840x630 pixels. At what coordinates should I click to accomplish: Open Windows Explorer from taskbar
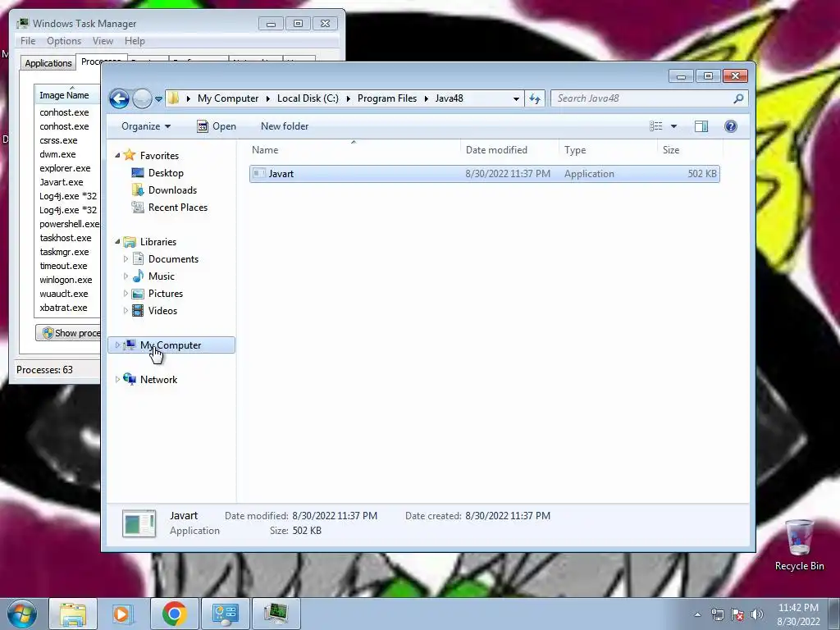pyautogui.click(x=73, y=614)
